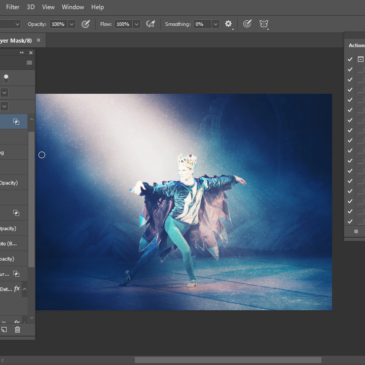
Task: Open the Smoothing slider dropdown arrow
Action: [x=216, y=24]
